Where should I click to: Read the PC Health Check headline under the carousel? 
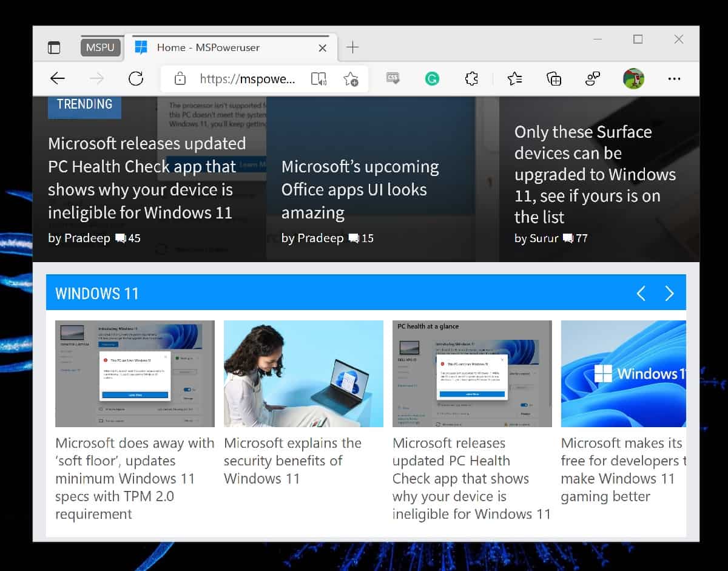[471, 478]
